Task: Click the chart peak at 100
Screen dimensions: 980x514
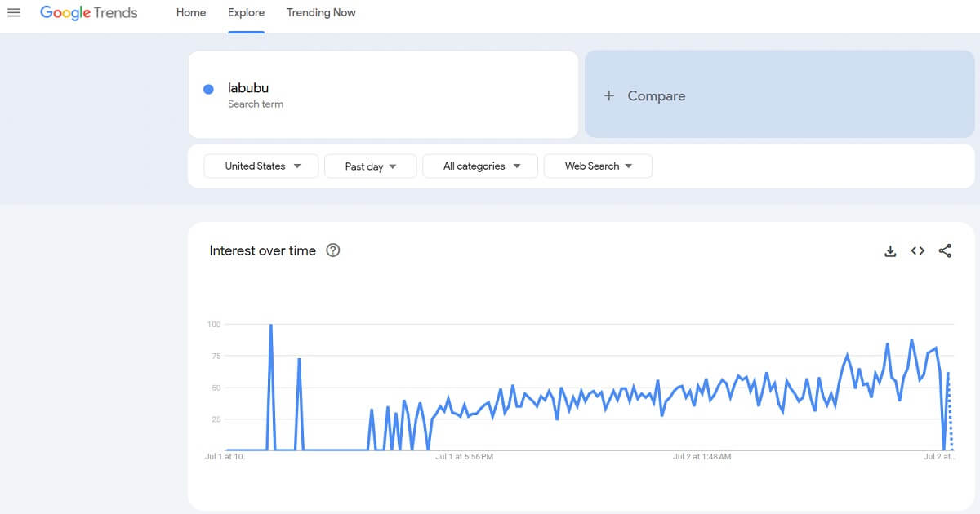Action: point(271,326)
